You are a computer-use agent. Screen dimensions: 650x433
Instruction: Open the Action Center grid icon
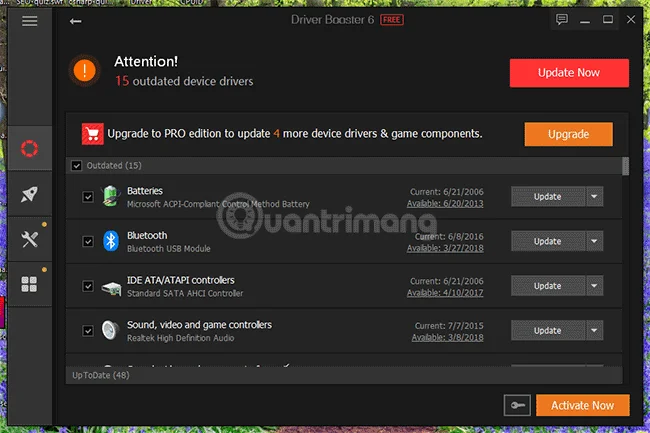click(29, 284)
